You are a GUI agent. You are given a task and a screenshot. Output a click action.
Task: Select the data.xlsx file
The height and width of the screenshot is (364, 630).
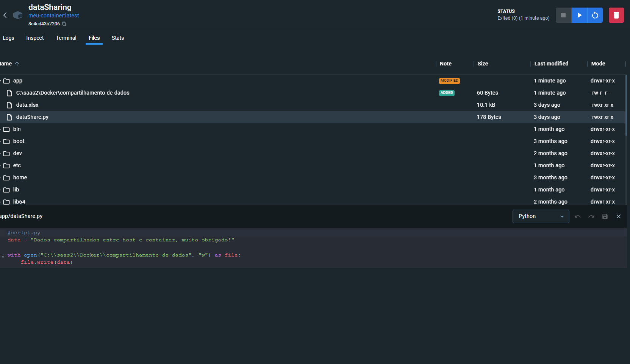point(313,105)
